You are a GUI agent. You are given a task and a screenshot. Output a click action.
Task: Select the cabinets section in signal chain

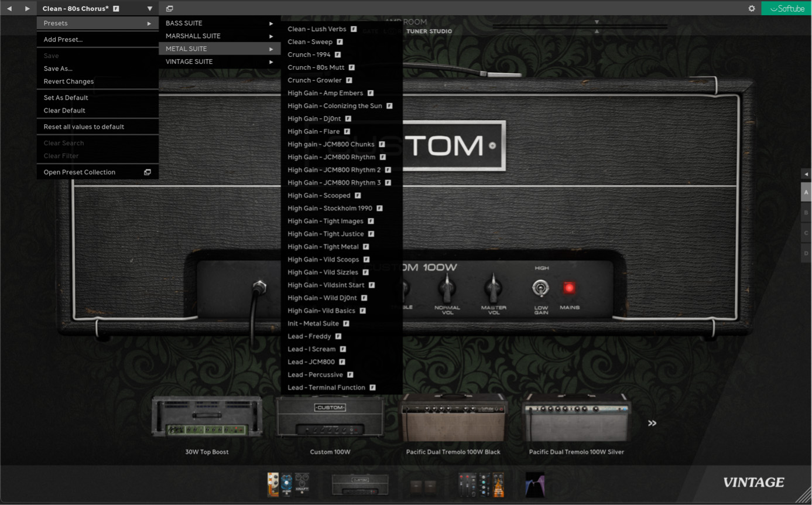coord(423,486)
